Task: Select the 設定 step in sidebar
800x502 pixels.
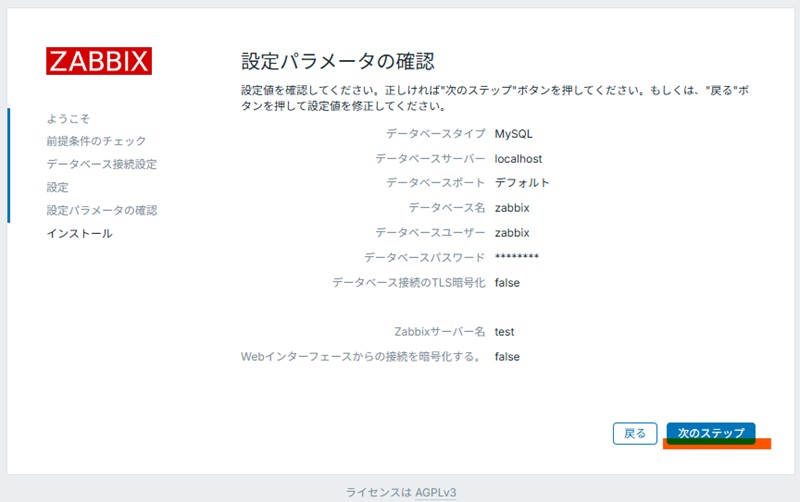Action: 57,187
